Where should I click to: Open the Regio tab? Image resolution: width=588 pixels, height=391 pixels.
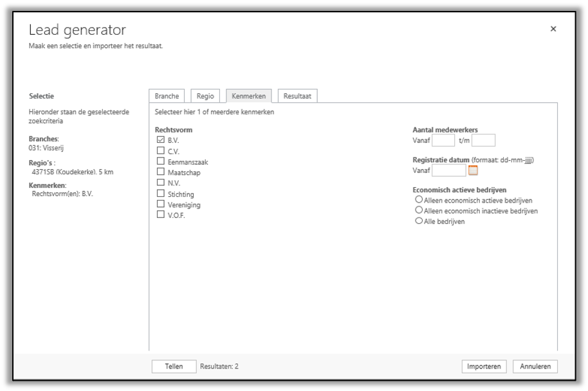(205, 96)
